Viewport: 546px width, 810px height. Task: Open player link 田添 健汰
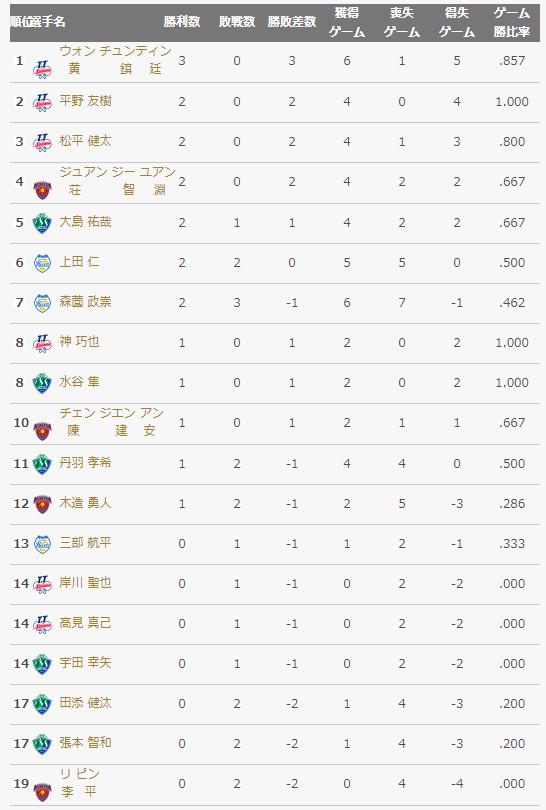coord(85,702)
